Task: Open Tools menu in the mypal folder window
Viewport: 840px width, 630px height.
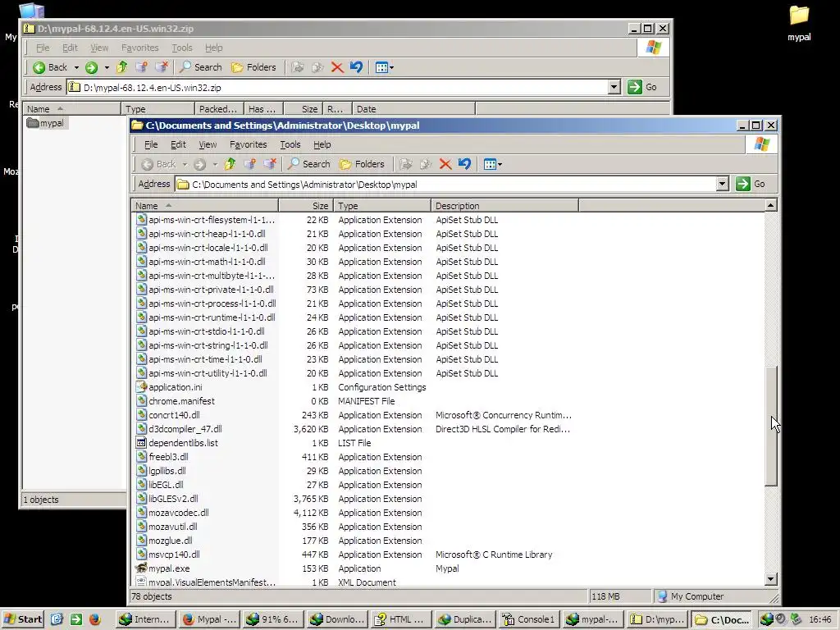Action: click(x=290, y=144)
